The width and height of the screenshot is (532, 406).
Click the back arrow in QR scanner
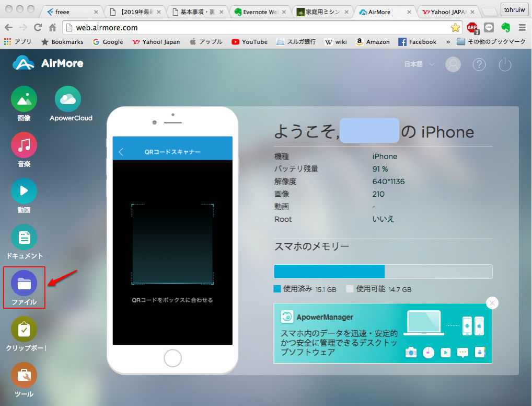(121, 152)
